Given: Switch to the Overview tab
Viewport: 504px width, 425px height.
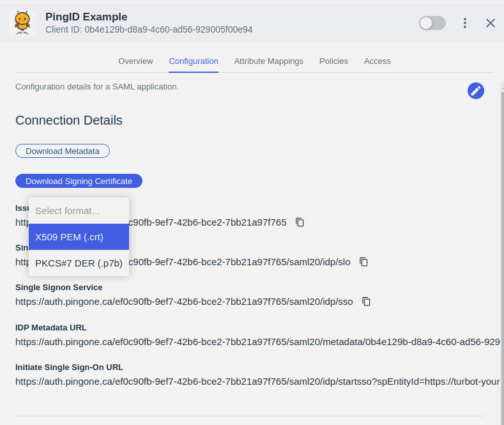Looking at the screenshot, I should tap(135, 61).
